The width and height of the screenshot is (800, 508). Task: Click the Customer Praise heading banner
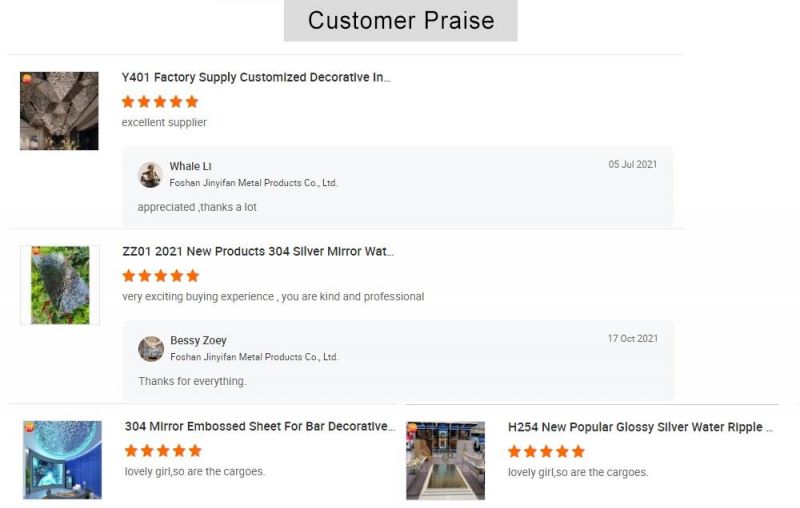(401, 20)
